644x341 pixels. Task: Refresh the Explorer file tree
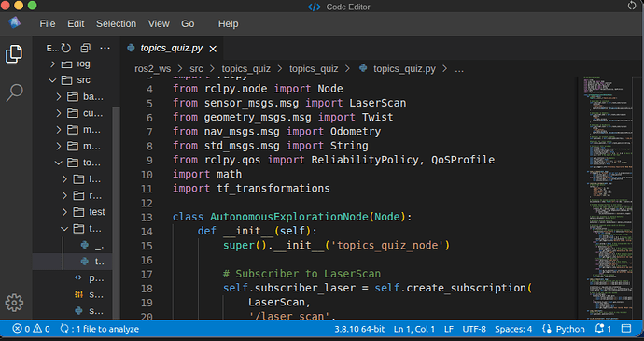click(65, 49)
